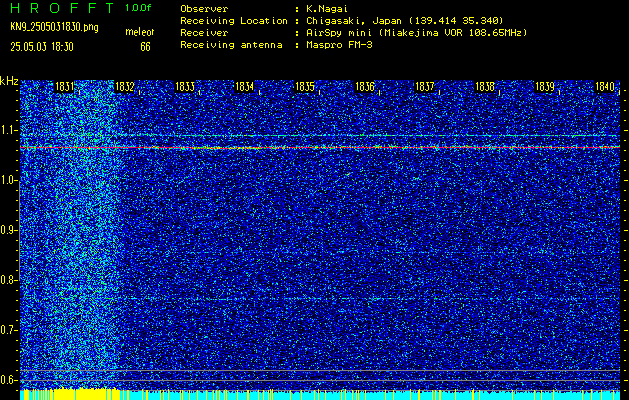Click the 1834 time marker
This screenshot has height=400, width=629.
[244, 87]
